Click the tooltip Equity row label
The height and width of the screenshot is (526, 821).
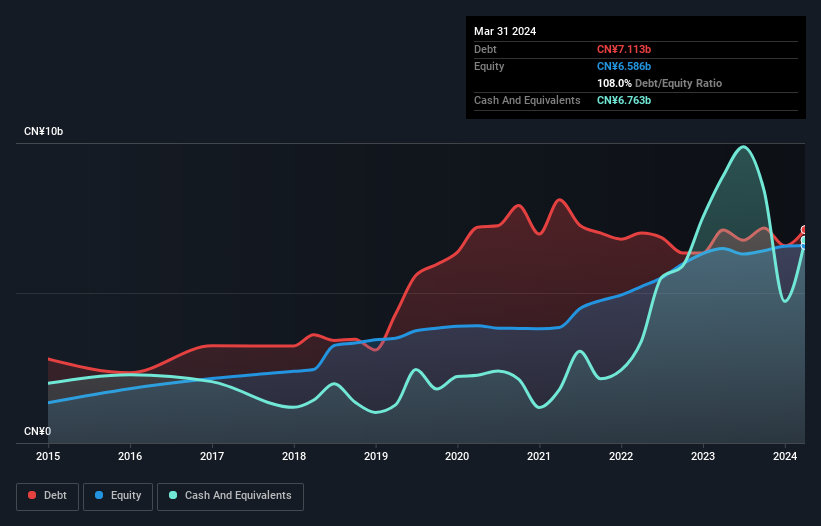click(489, 66)
